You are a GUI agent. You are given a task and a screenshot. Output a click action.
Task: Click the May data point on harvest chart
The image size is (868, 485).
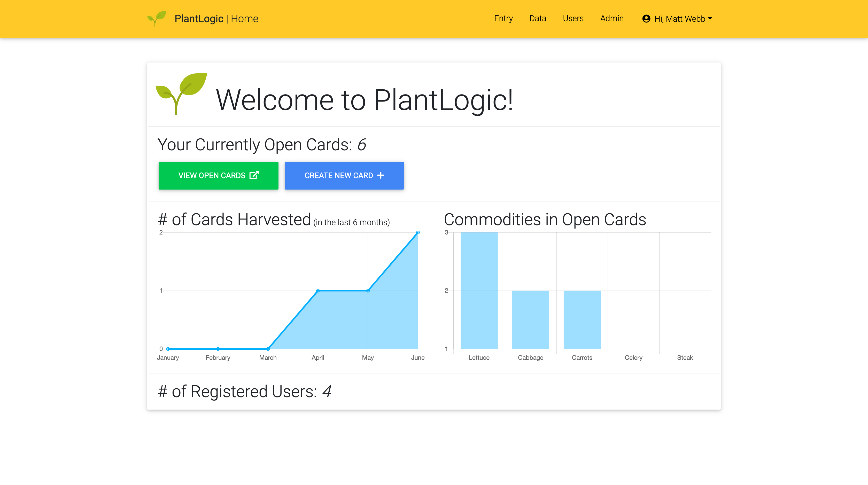[x=368, y=290]
